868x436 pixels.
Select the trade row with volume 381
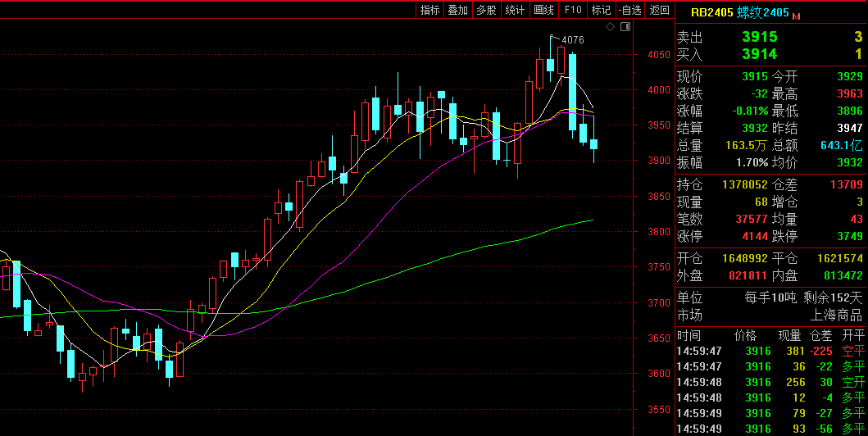pos(769,351)
